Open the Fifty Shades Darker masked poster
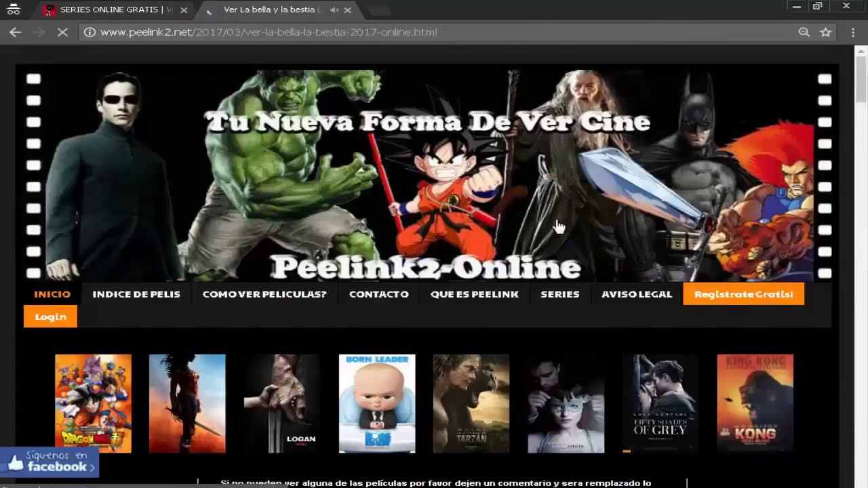Screen dimensions: 868x488 (x=566, y=403)
